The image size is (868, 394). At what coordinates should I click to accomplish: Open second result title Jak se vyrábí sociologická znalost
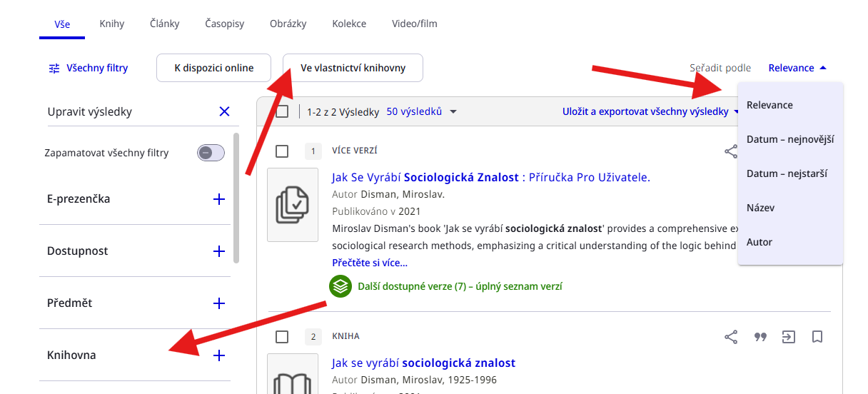423,363
